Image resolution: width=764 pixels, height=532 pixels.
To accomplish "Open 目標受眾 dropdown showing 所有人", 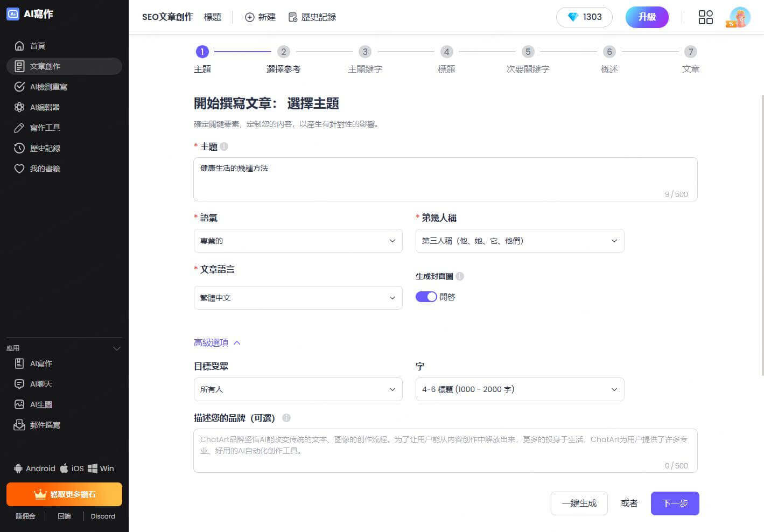I will [x=298, y=389].
